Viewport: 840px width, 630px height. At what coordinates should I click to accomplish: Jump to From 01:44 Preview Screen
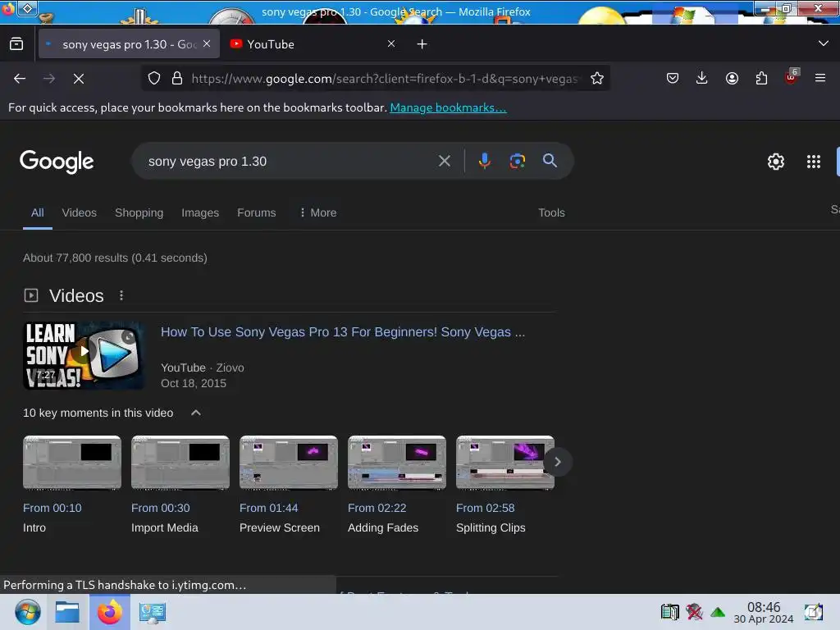(268, 508)
